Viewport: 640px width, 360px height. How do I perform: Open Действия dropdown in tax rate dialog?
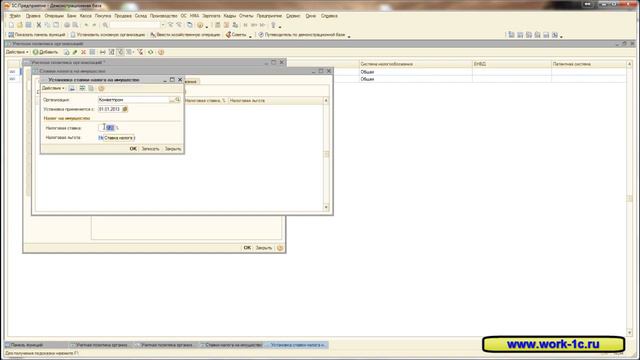coord(53,88)
